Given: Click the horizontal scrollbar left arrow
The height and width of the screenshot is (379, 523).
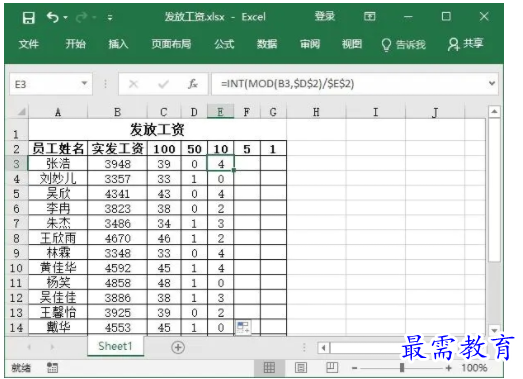Looking at the screenshot, I should [x=323, y=348].
